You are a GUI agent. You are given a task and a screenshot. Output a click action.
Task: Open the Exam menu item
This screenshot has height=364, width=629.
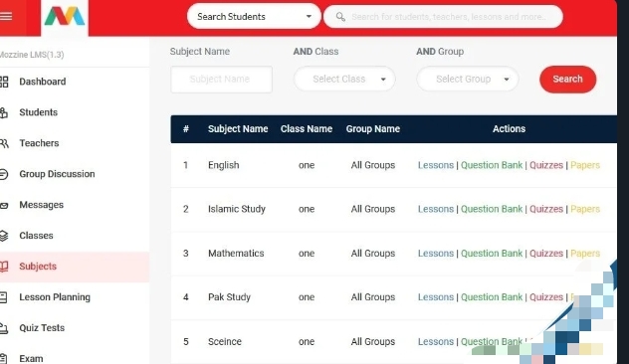click(x=31, y=358)
